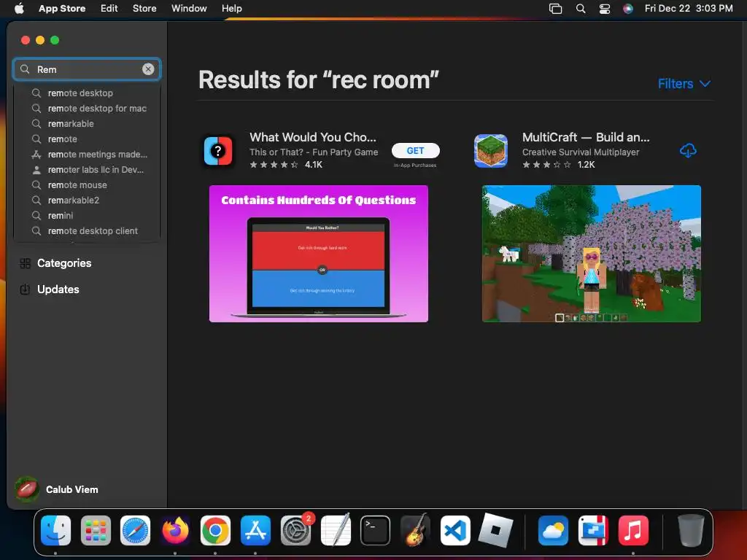The image size is (747, 560).
Task: Click the Stage Manager menu bar icon
Action: click(x=555, y=8)
